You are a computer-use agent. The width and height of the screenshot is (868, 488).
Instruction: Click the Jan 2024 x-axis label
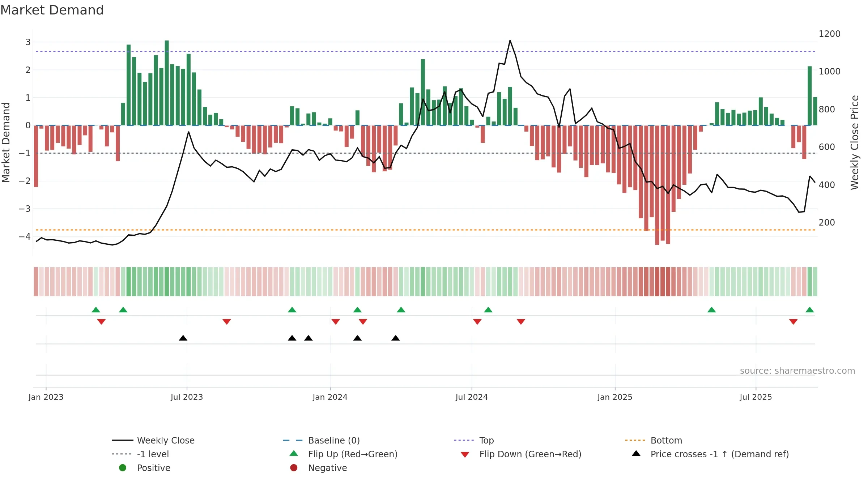tap(330, 397)
